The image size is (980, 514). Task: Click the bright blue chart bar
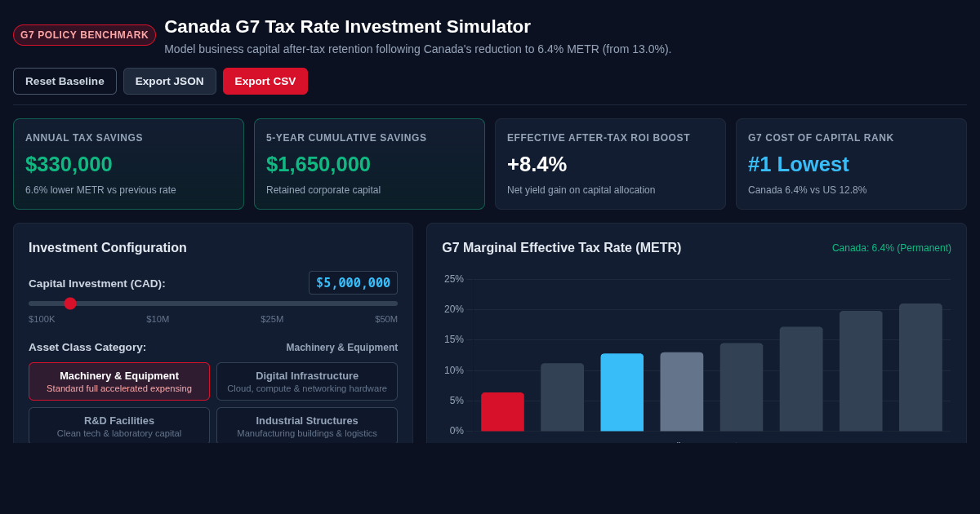coord(621,392)
